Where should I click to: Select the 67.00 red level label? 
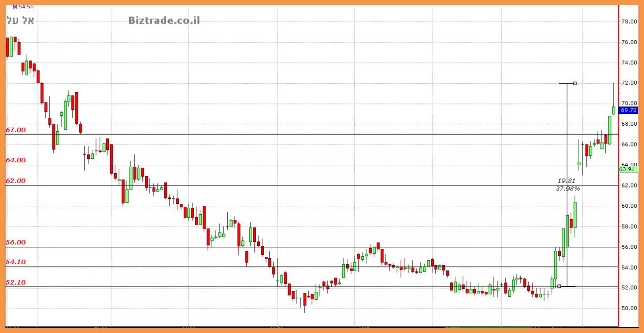(15, 130)
